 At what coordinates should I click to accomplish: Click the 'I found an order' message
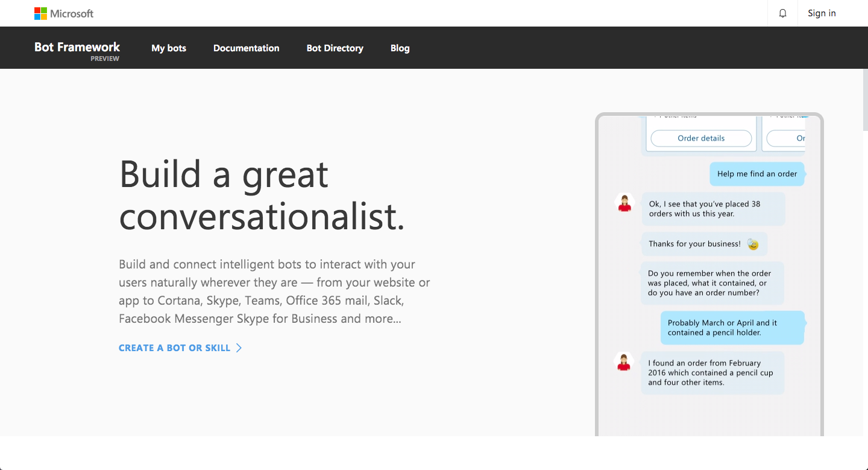712,373
